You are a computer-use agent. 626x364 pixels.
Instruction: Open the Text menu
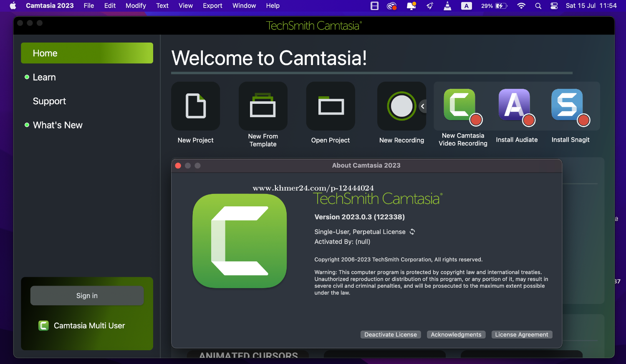(162, 6)
